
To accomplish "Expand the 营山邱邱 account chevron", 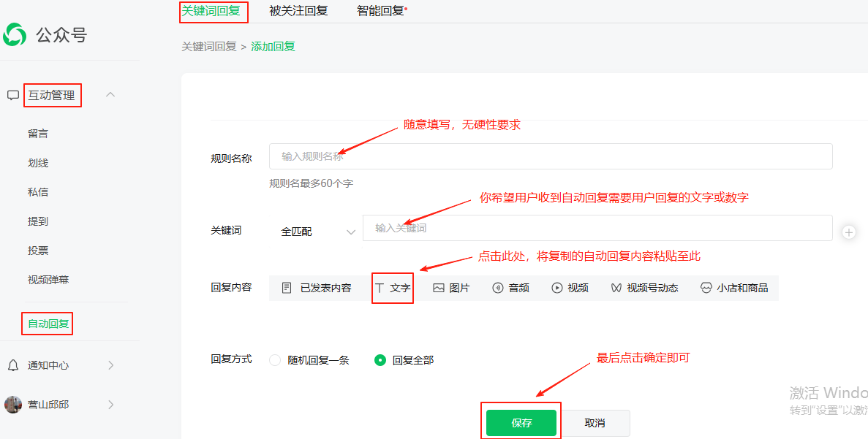I will tap(110, 405).
